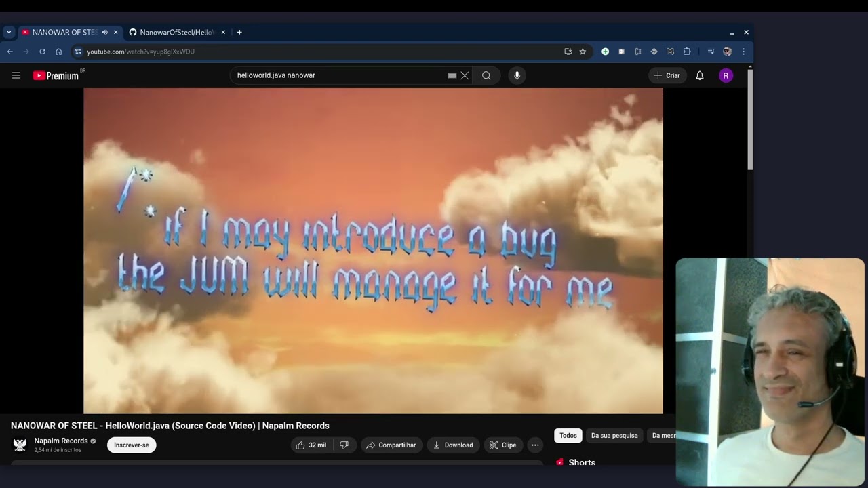The height and width of the screenshot is (488, 868).
Task: Open the browser home page
Action: pyautogui.click(x=59, y=52)
